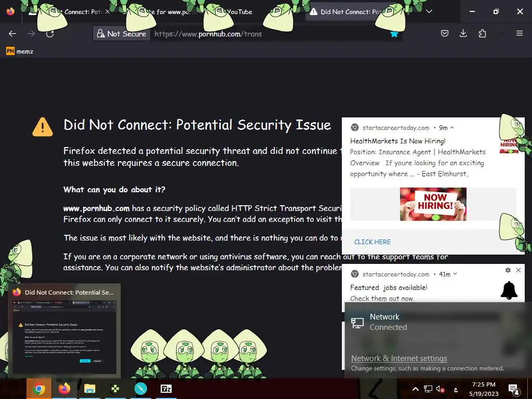Open the Firefox hamburger application menu

click(x=520, y=33)
